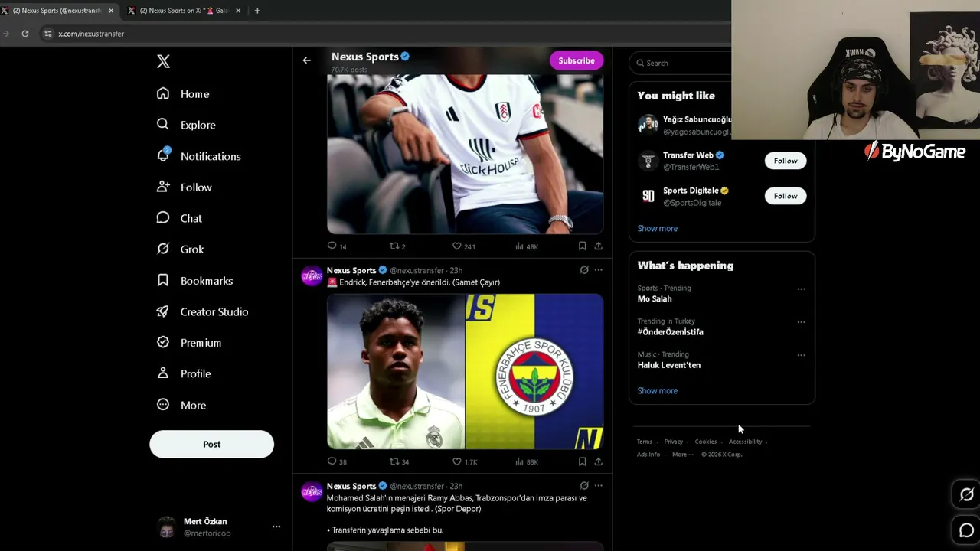
Task: Open the more menu on the Mohamed Salah post
Action: click(x=599, y=486)
